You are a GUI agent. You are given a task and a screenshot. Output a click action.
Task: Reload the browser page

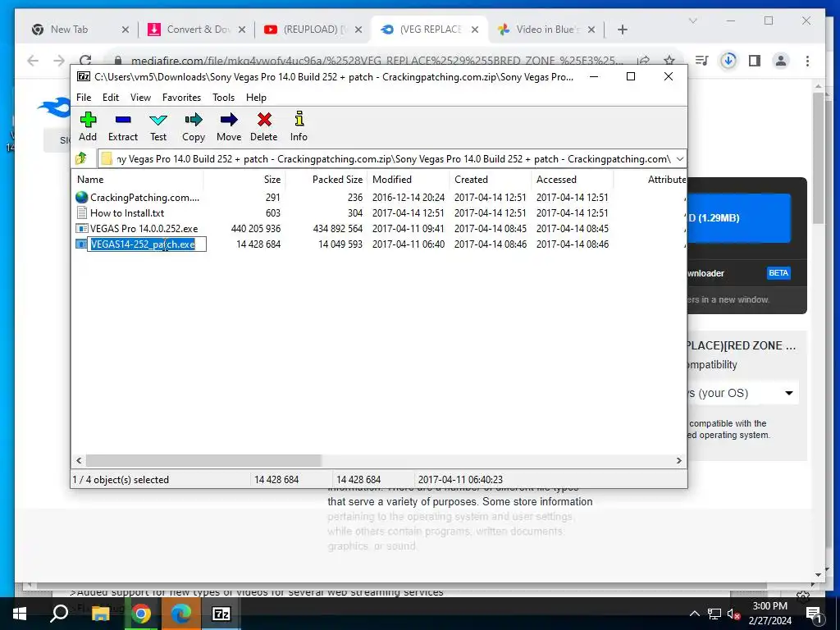click(85, 61)
